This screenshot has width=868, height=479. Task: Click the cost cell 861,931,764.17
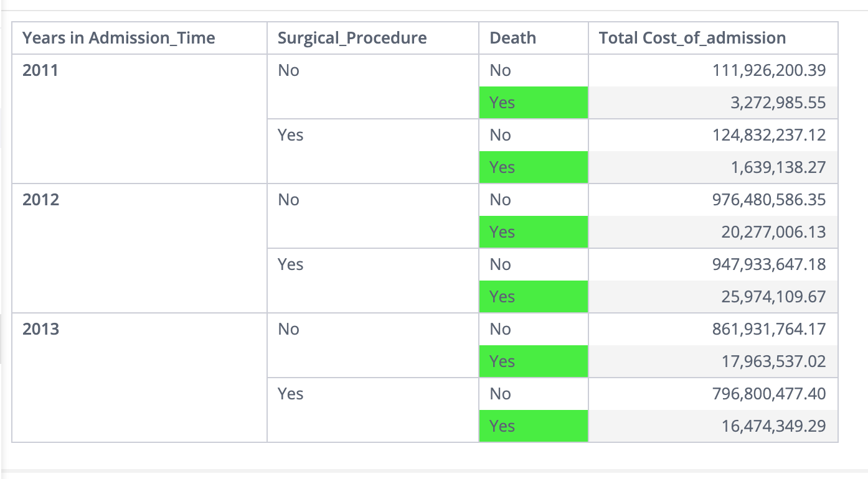pos(768,329)
